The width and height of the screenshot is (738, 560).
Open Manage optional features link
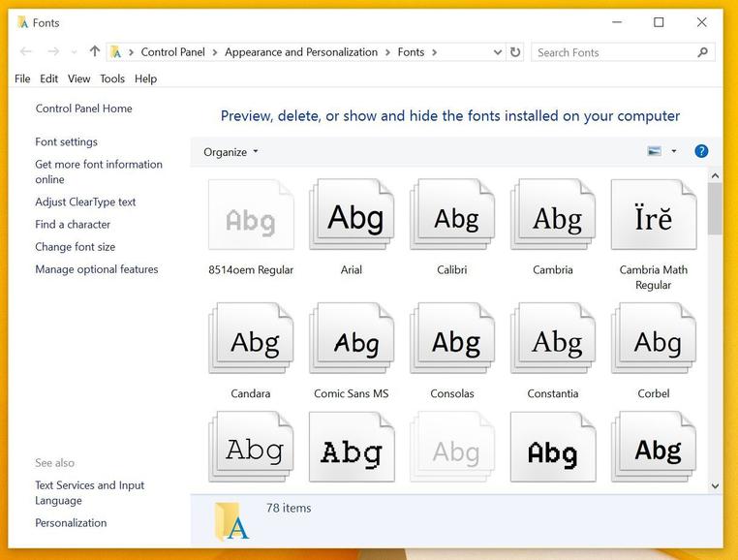coord(97,269)
